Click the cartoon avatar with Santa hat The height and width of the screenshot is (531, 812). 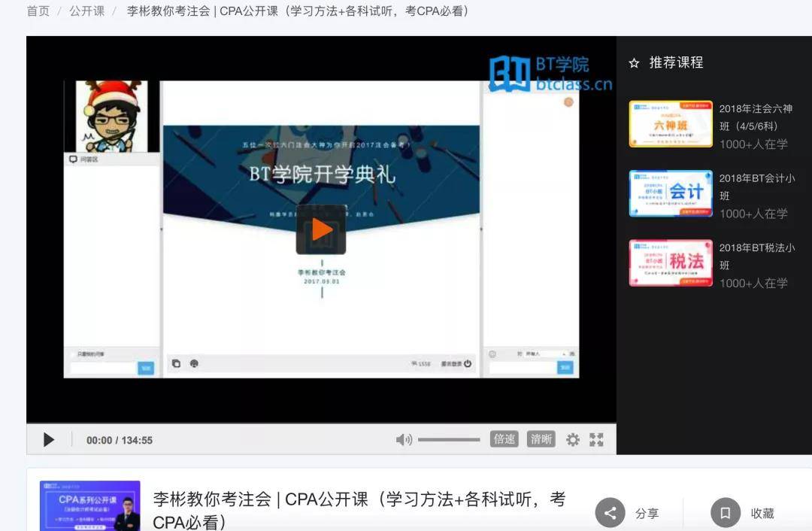(x=112, y=117)
